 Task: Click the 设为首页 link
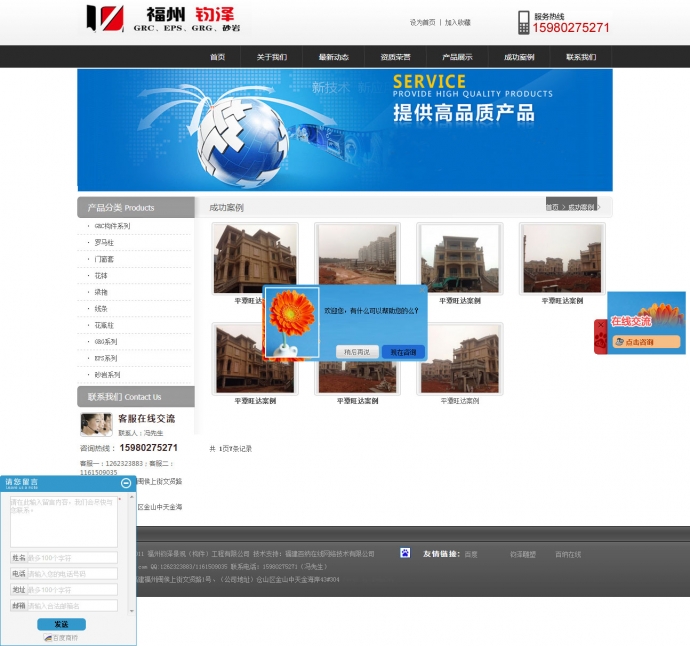pyautogui.click(x=422, y=22)
